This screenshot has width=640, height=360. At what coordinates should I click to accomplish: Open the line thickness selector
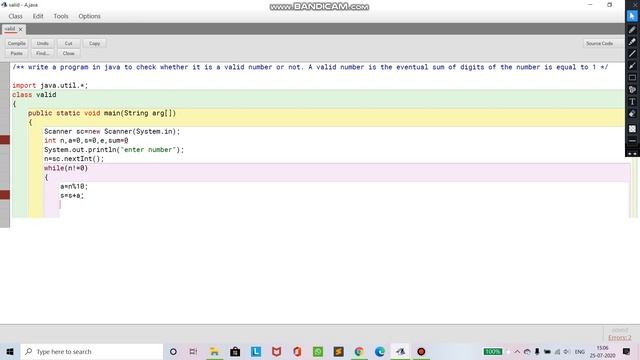coord(632,141)
